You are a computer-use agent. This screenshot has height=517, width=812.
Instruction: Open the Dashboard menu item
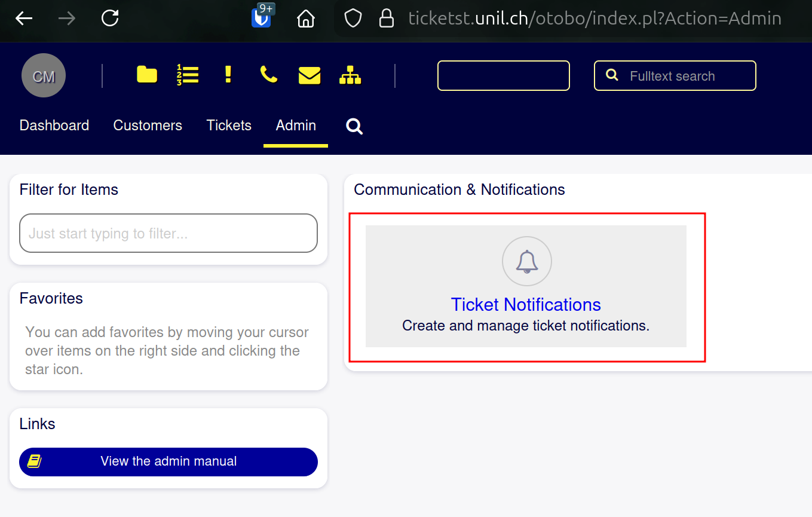[54, 126]
